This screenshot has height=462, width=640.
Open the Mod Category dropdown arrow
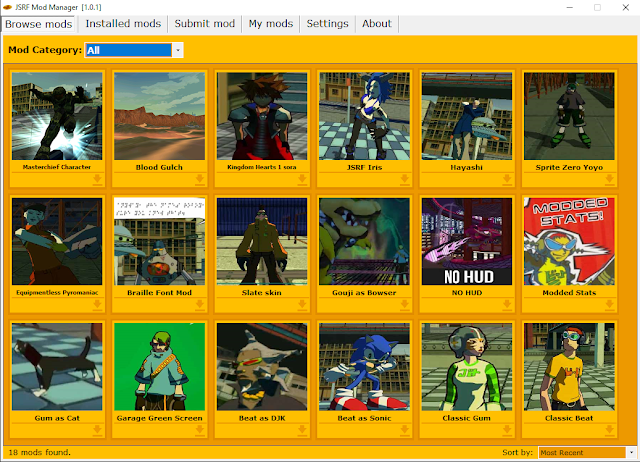pos(178,50)
